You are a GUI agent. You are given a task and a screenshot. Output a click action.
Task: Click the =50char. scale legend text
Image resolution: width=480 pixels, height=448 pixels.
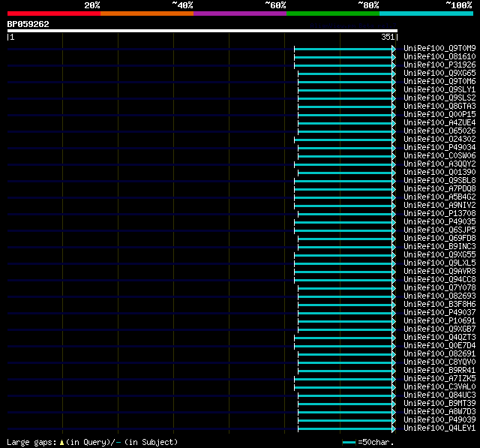point(376,443)
